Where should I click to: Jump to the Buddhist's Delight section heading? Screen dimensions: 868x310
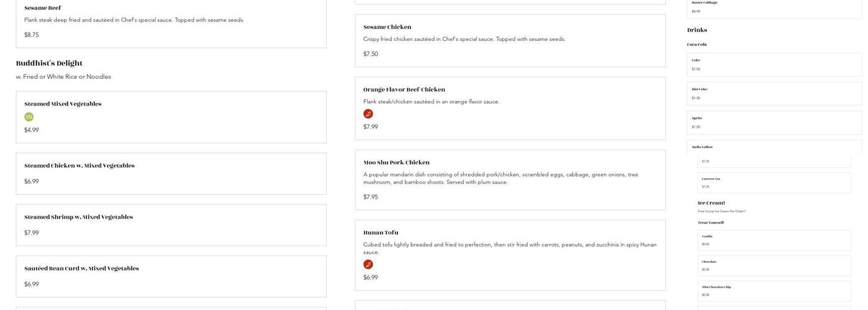tap(49, 63)
